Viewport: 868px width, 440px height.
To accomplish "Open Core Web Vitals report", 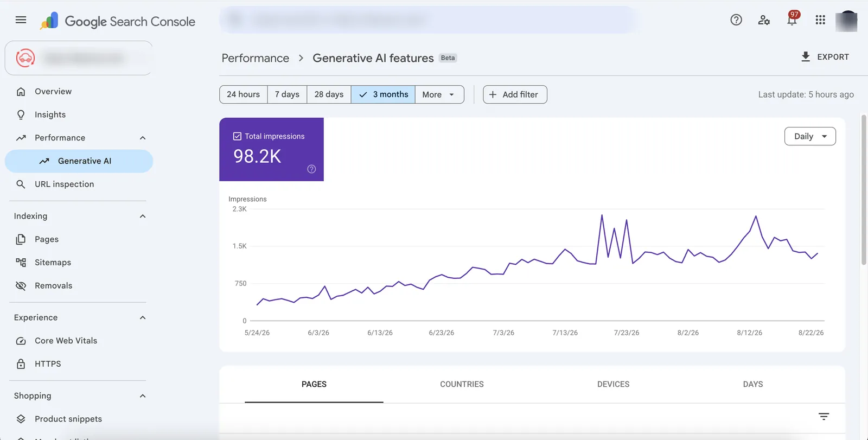I will click(x=79, y=341).
